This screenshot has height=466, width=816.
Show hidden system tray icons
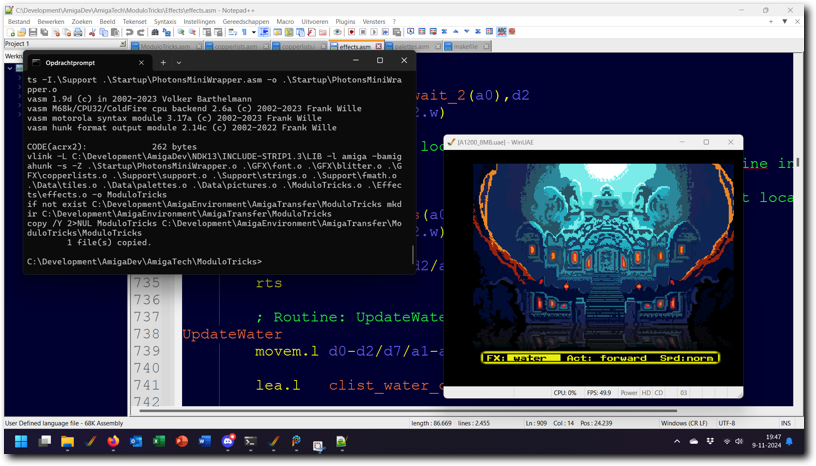point(677,442)
